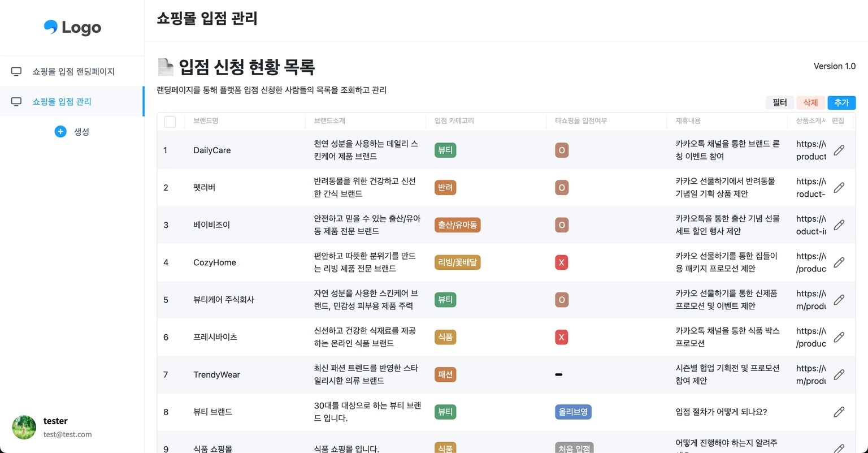Open the pencil edit icon for CozyHome
Screen dimensions: 868x453
tap(839, 262)
